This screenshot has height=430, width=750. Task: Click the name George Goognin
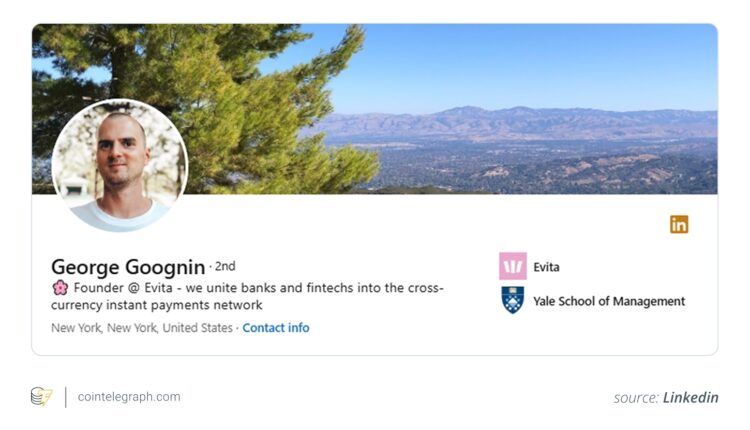pos(128,267)
